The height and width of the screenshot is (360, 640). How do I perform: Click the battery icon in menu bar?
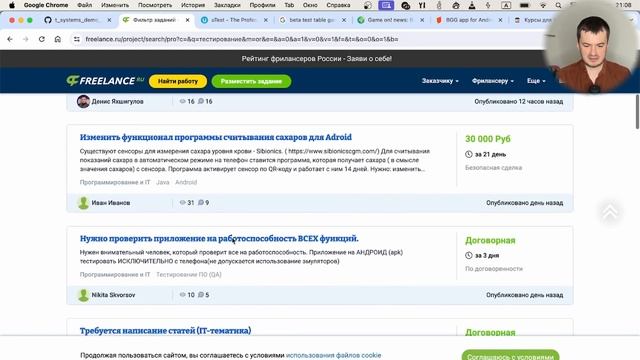tap(524, 5)
